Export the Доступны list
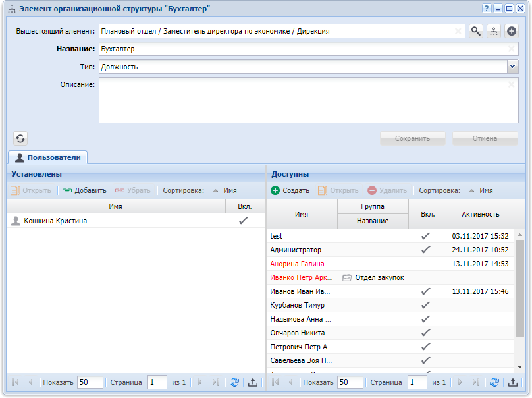Viewport: 532px width, 398px height. point(513,382)
